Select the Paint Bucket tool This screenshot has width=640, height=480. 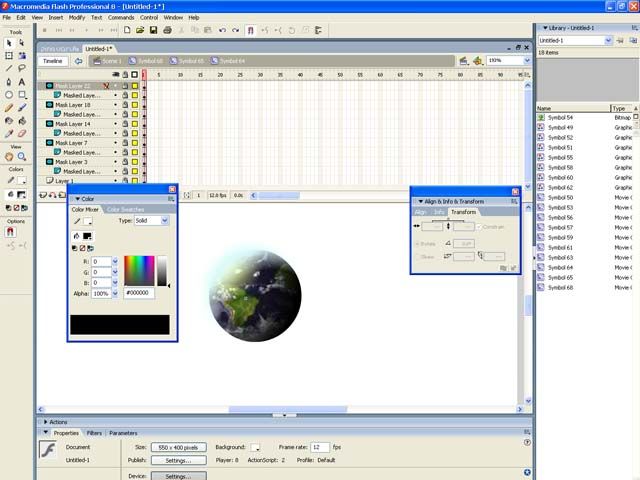click(22, 121)
